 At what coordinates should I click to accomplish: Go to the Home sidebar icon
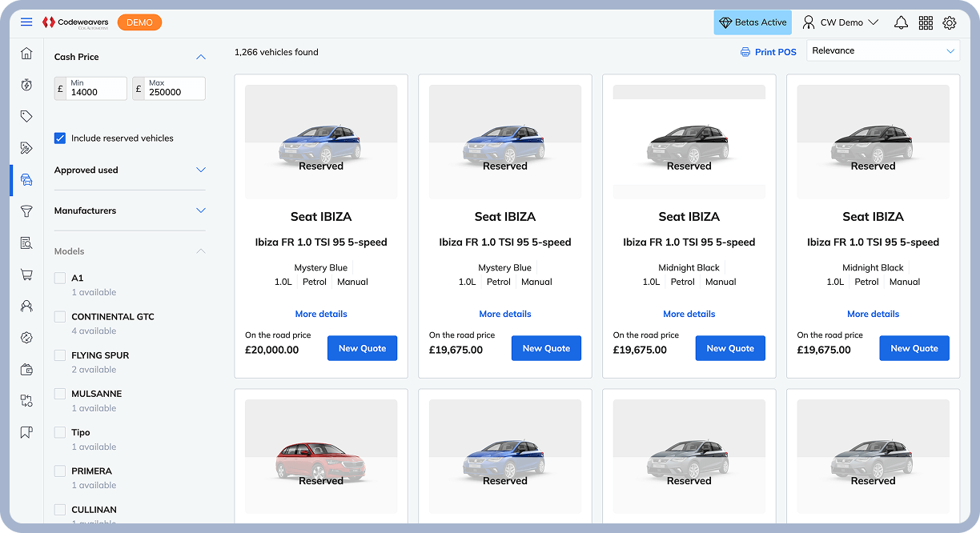(26, 54)
